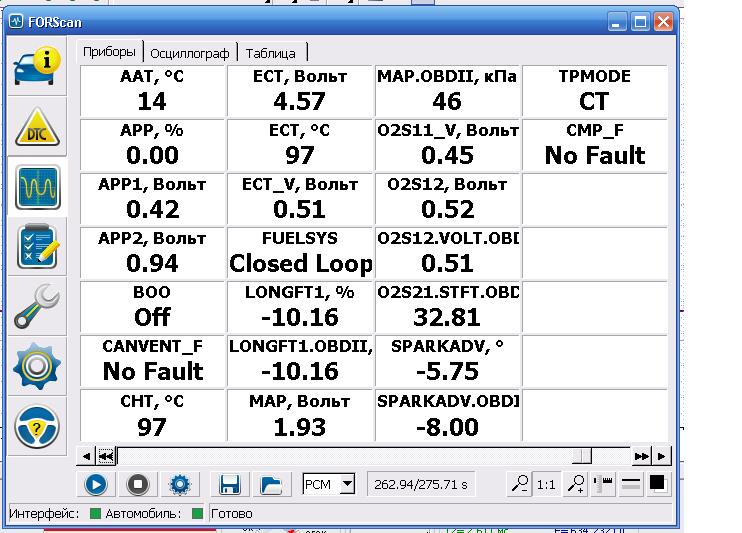Screen dimensions: 742x533
Task: Open a saved log file
Action: pos(271,484)
